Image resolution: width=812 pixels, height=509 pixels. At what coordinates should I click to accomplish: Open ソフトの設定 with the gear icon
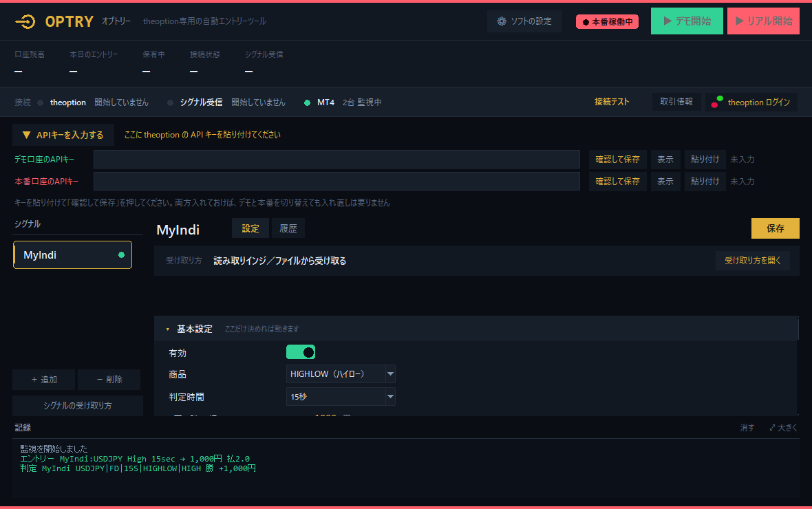click(524, 21)
